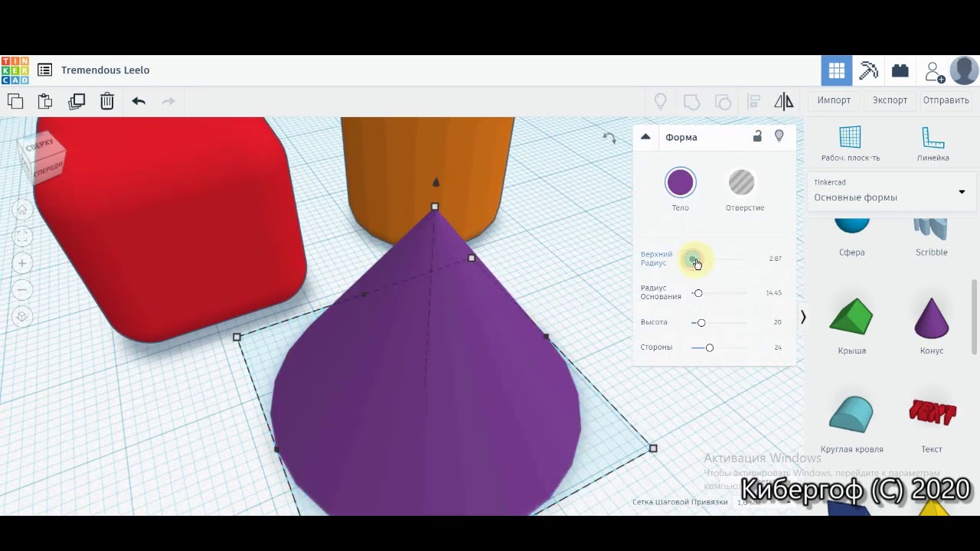Undo the last action

(x=139, y=101)
